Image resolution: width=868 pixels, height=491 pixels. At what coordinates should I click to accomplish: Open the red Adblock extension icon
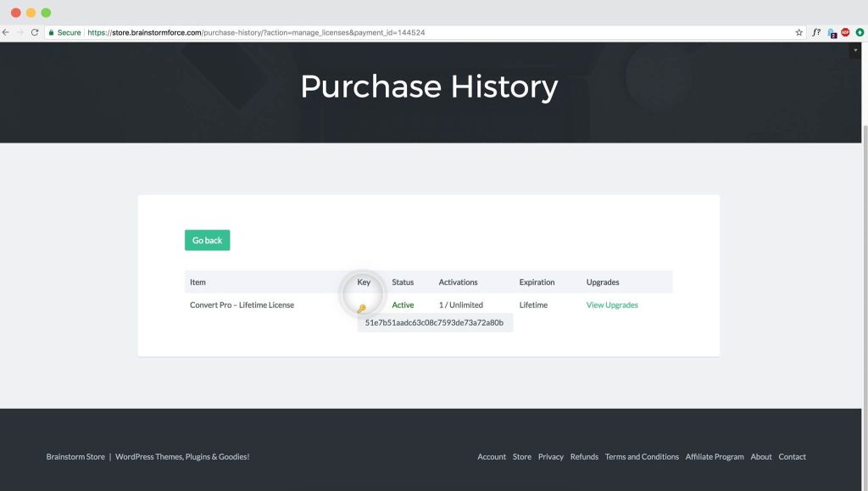click(845, 33)
